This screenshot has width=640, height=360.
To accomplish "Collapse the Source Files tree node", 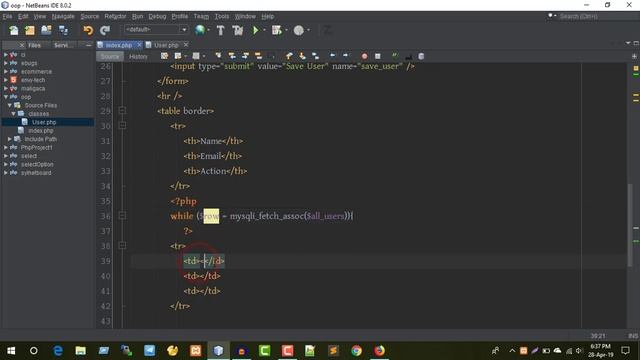I will (9, 105).
